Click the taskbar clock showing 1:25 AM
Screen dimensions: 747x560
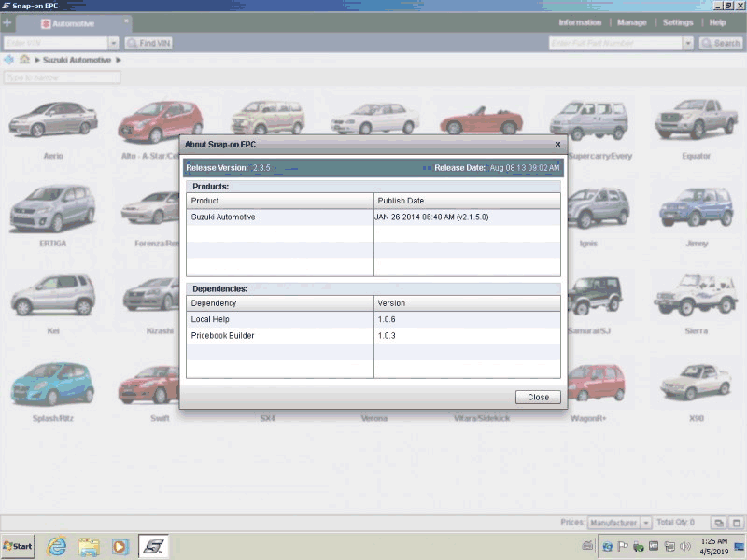click(713, 546)
